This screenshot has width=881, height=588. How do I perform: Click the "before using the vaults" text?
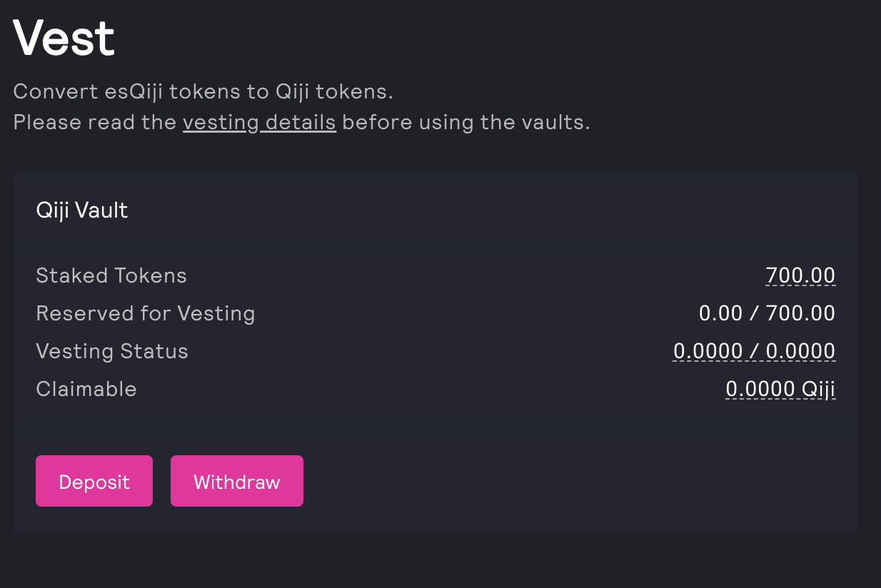tap(465, 123)
